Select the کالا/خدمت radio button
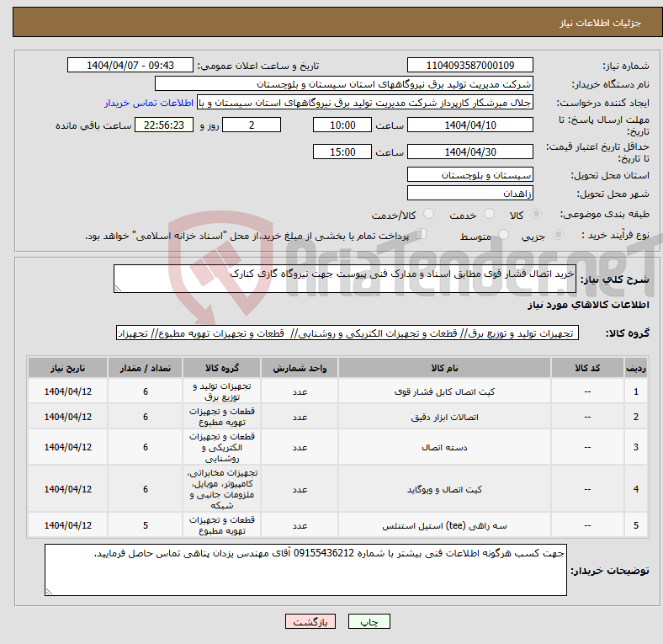 click(428, 214)
